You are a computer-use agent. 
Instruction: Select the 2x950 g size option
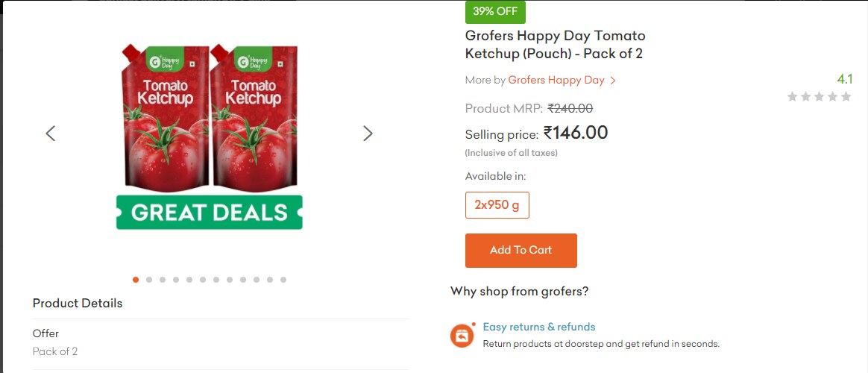[x=497, y=205]
